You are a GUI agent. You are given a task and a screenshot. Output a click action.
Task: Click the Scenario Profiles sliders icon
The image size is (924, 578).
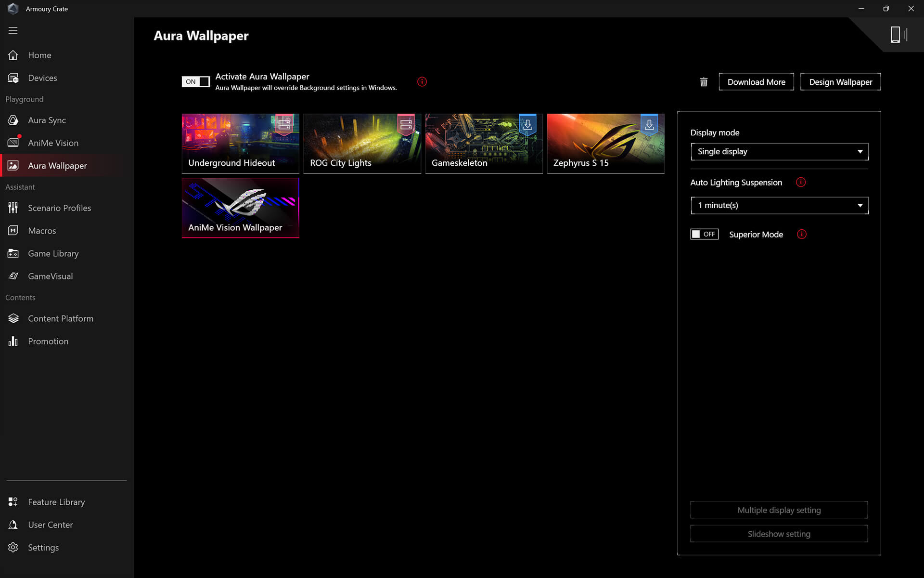pyautogui.click(x=13, y=208)
